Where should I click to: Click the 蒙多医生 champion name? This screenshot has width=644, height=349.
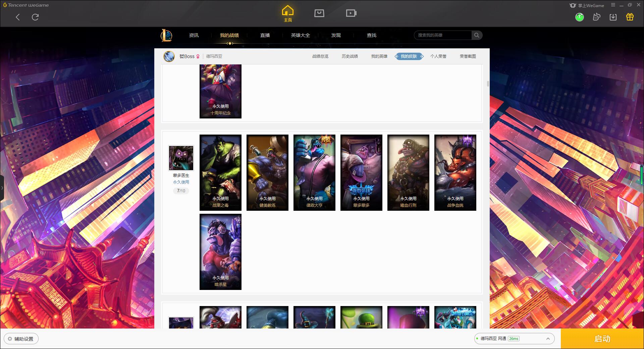click(x=181, y=176)
